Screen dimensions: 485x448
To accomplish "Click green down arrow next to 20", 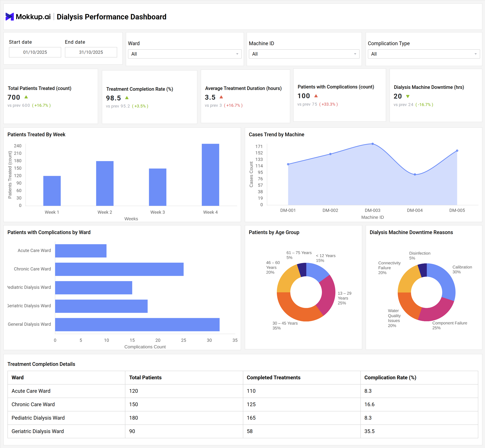I will pos(408,96).
